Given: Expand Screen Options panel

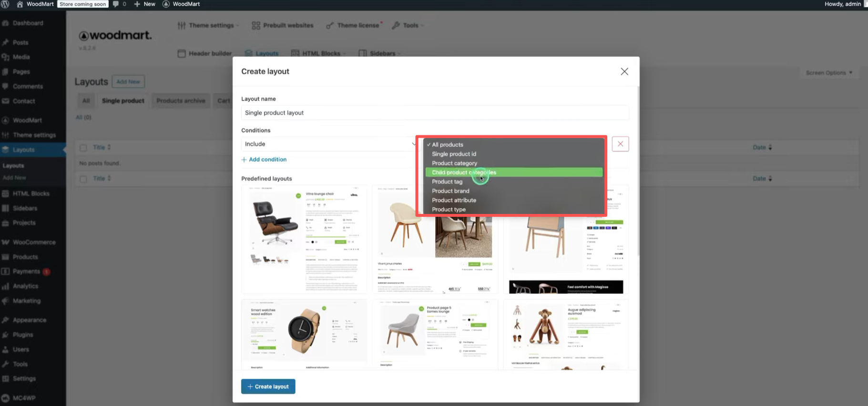Looking at the screenshot, I should click(829, 73).
